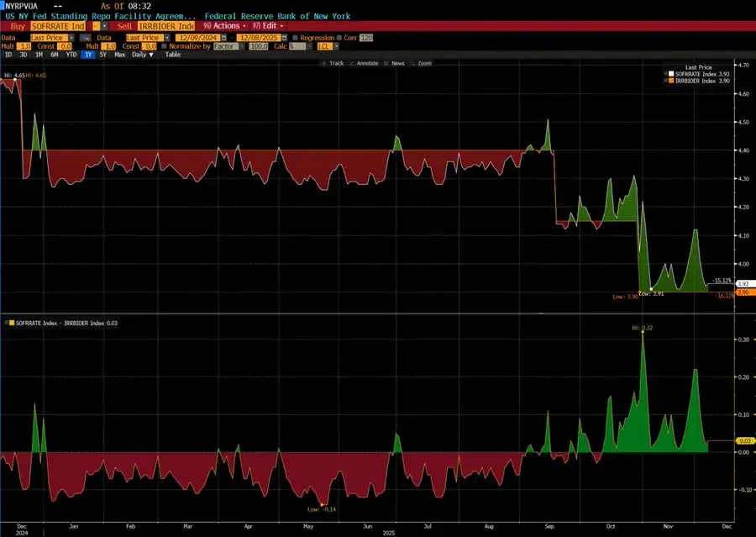Open the calendar picker for the 12/08/2025 date
Image resolution: width=756 pixels, height=537 pixels.
(x=285, y=39)
